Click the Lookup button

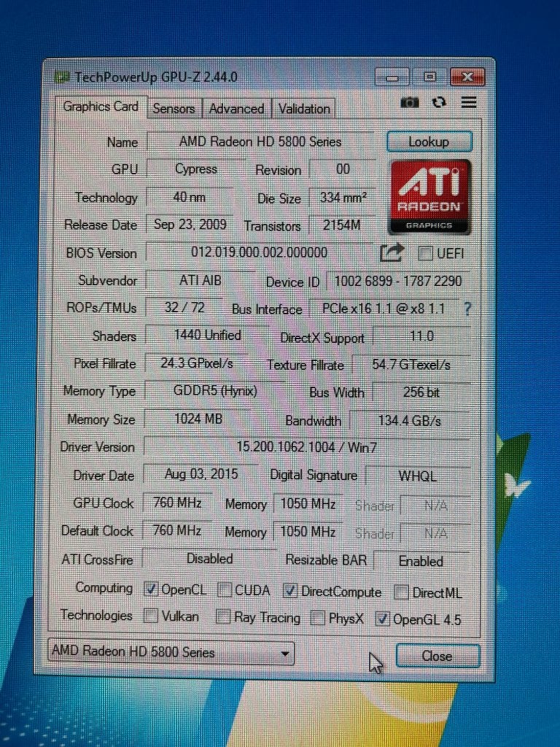429,142
